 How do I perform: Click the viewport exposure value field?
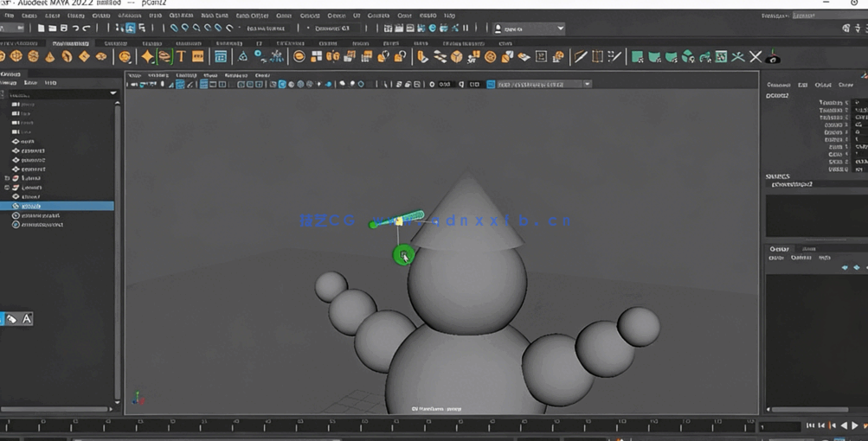pyautogui.click(x=445, y=84)
